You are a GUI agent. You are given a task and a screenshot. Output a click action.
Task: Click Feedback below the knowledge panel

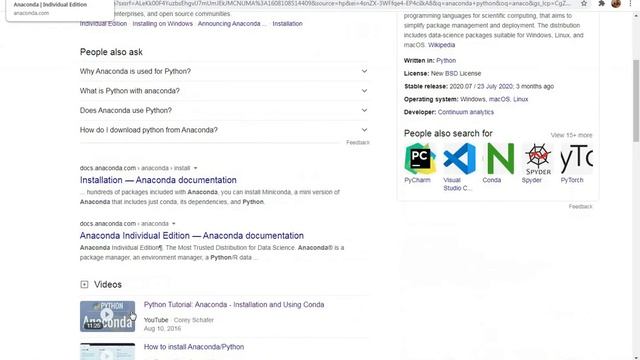coord(580,207)
